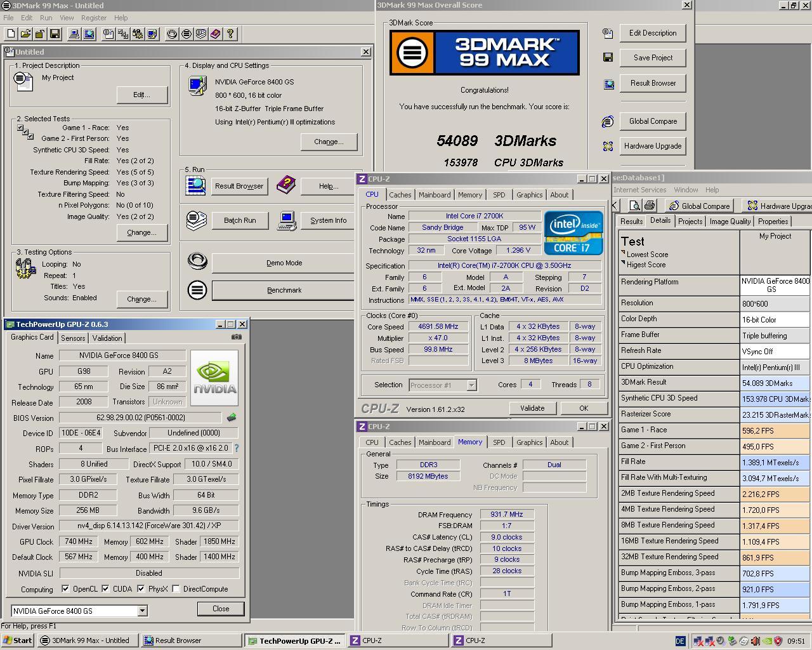This screenshot has height=650, width=812.
Task: Click the Demo Mode ring toolbar icon
Action: tap(172, 34)
